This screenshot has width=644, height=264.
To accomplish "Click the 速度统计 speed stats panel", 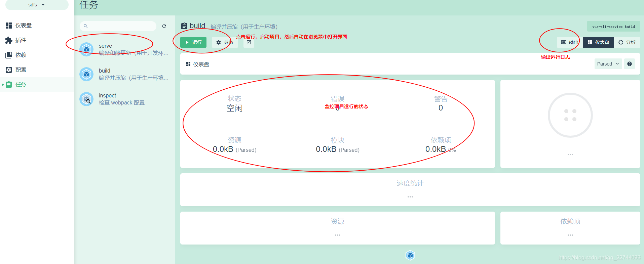I will [x=410, y=190].
